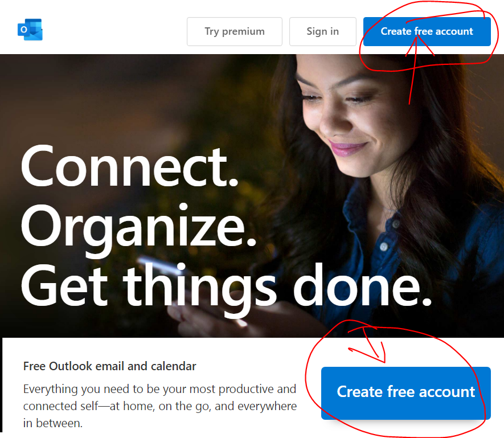Click the large Create free account button below the photo
This screenshot has width=504, height=438.
pyautogui.click(x=405, y=392)
